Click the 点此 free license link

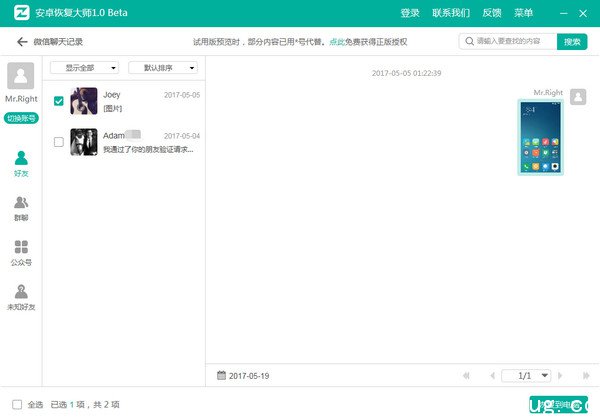click(337, 42)
